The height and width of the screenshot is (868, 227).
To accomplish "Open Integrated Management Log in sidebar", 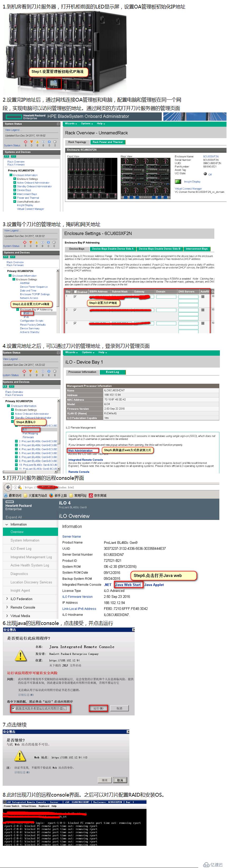I will 31,557.
